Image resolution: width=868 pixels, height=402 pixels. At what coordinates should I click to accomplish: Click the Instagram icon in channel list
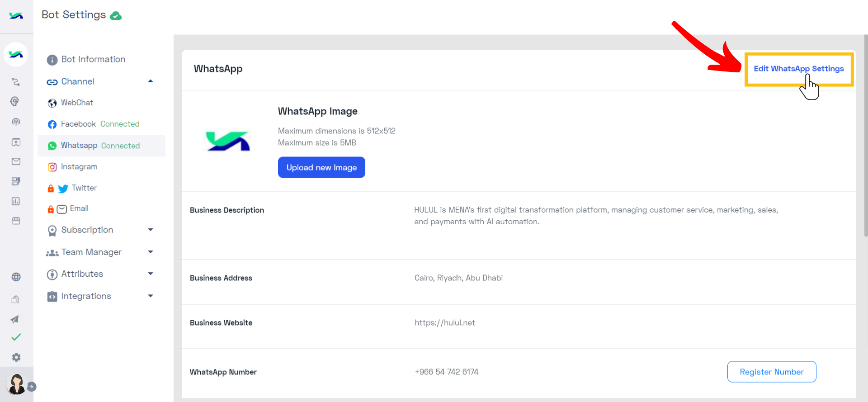[x=52, y=167]
